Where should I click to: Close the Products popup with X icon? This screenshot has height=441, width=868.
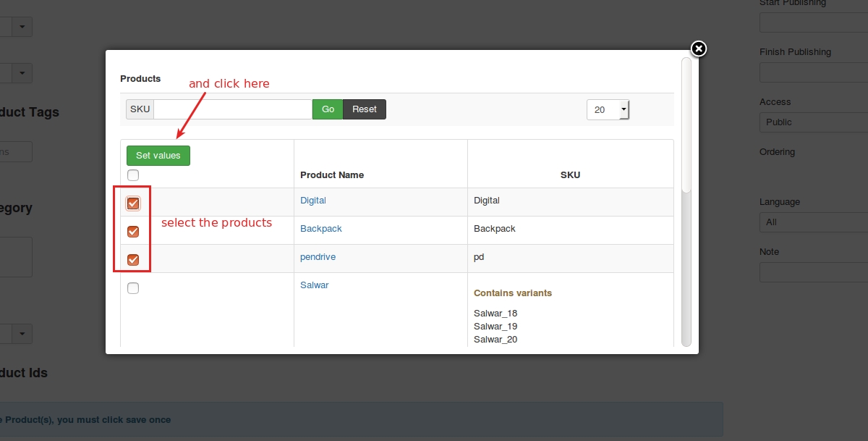(698, 49)
